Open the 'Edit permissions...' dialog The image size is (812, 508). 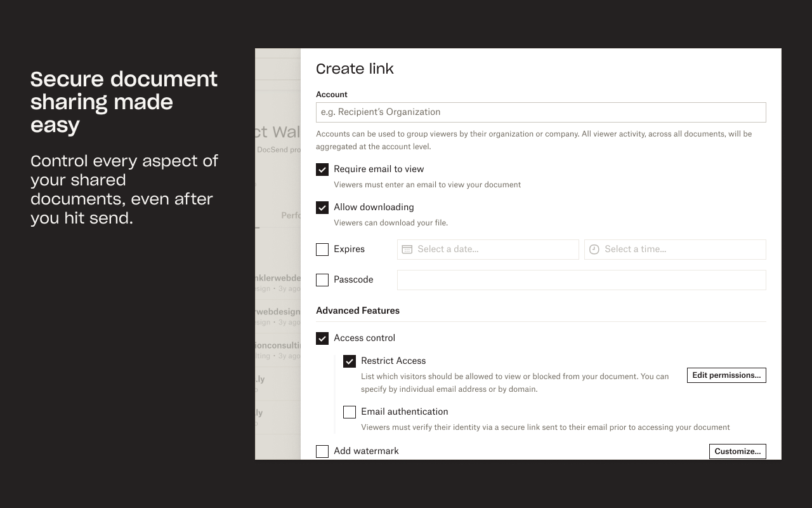[x=726, y=375]
